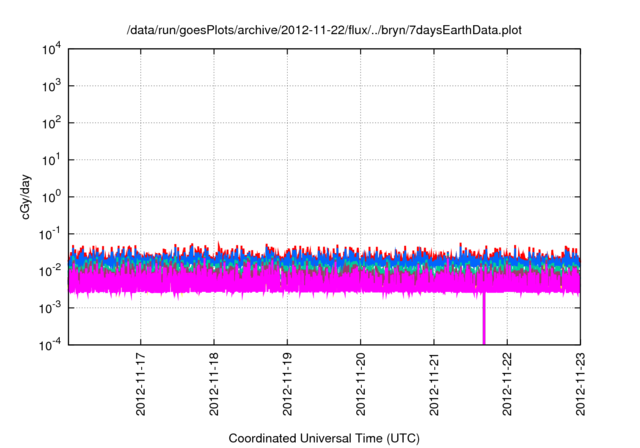Viewport: 640px width, 448px height.
Task: Click the 10^1 y-axis tick label
Action: click(48, 160)
